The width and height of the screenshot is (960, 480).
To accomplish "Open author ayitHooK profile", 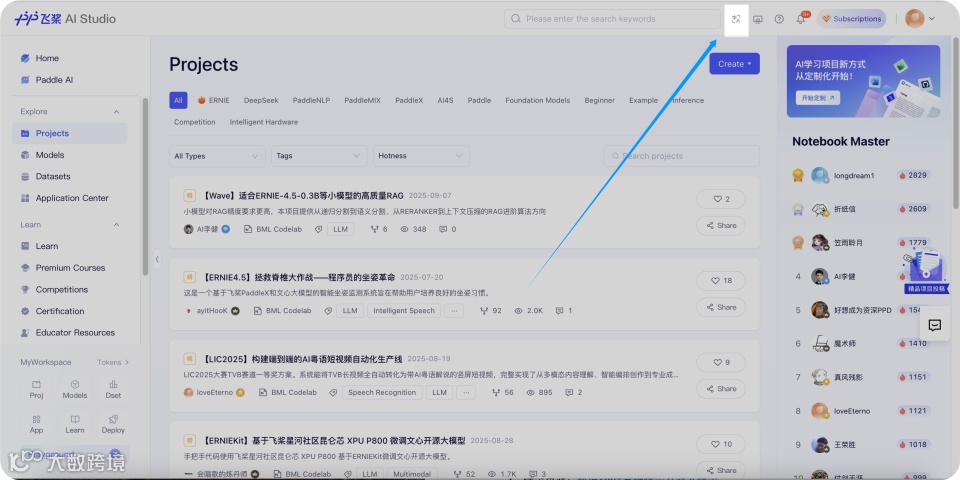I will pos(212,311).
